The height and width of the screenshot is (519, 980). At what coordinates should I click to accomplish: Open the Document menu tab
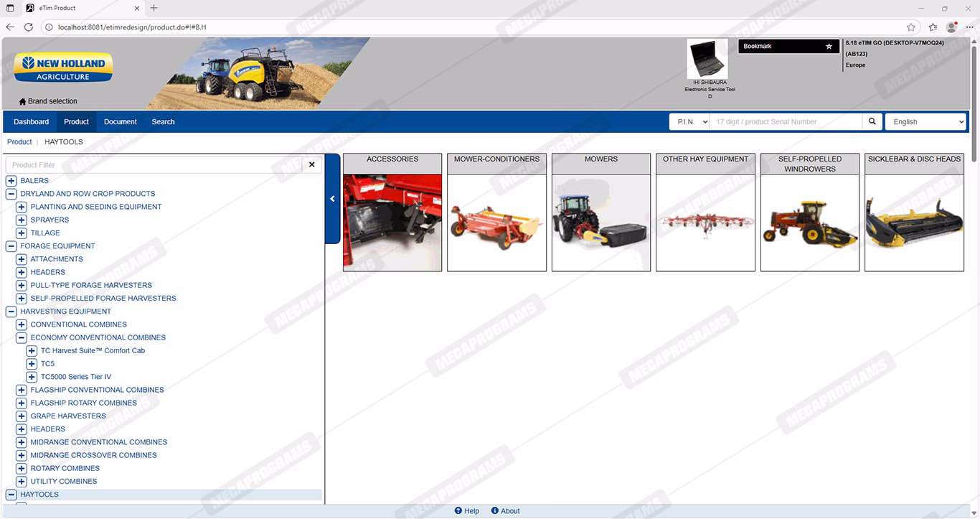[120, 122]
